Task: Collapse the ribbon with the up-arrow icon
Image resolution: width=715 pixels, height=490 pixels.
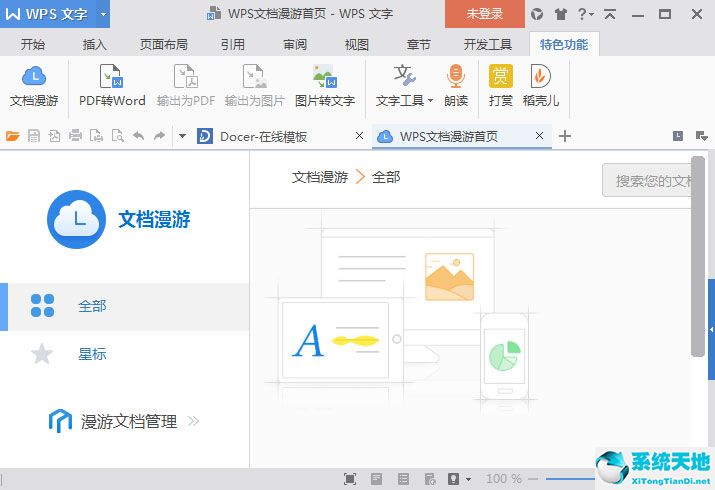Action: pos(610,14)
